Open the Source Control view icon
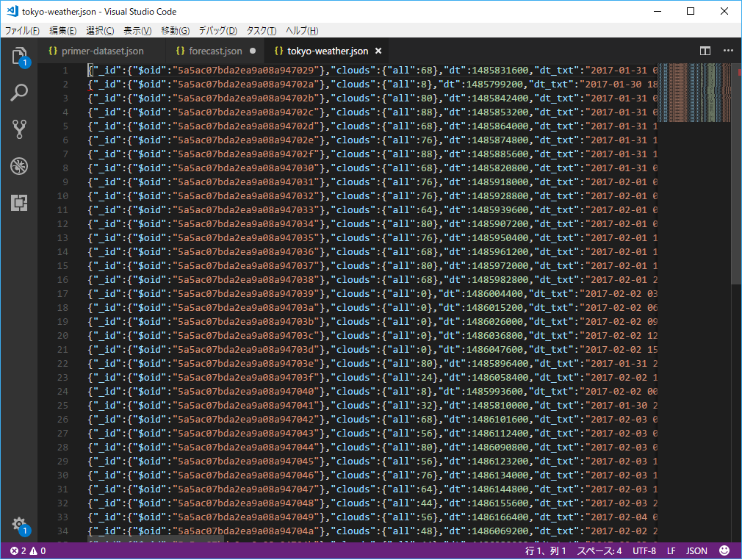Image resolution: width=742 pixels, height=560 pixels. coord(19,129)
